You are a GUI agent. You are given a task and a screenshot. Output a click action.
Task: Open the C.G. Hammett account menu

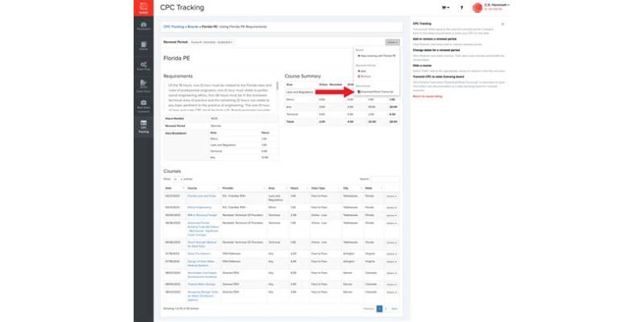[x=497, y=5]
